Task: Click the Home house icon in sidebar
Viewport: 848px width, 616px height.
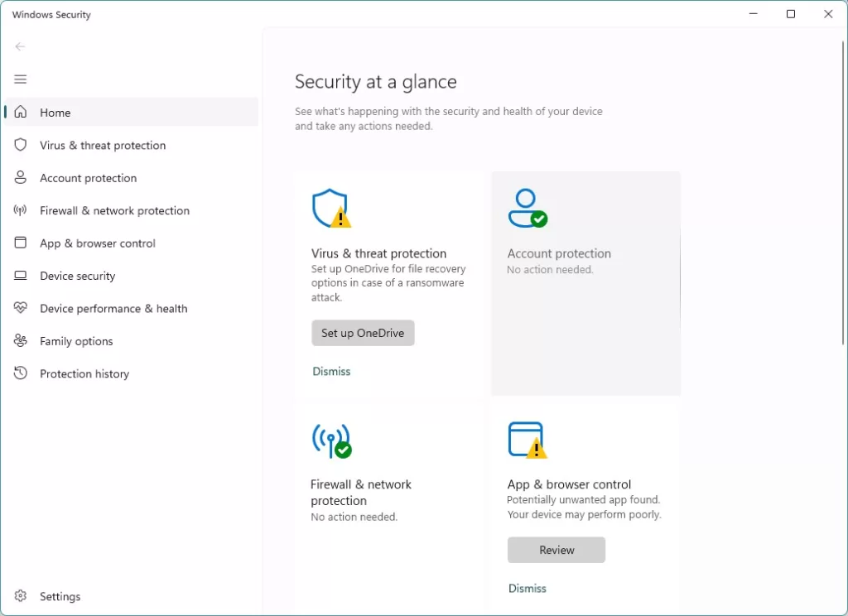Action: [21, 112]
